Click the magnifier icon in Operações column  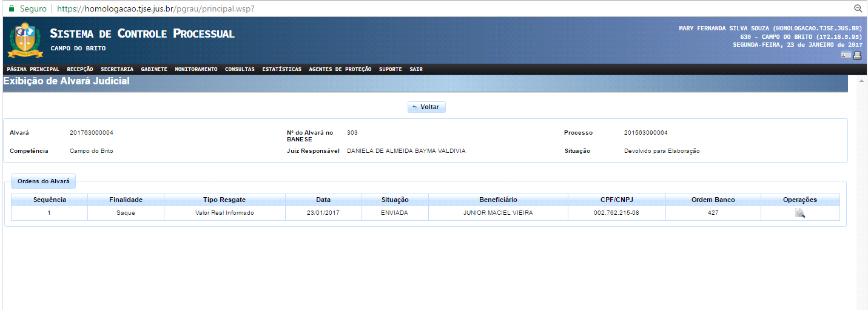coord(800,213)
